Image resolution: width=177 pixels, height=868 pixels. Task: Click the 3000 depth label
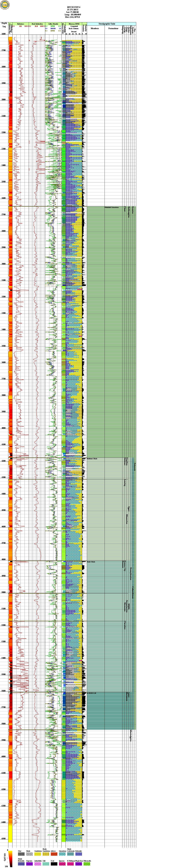[3, 264]
